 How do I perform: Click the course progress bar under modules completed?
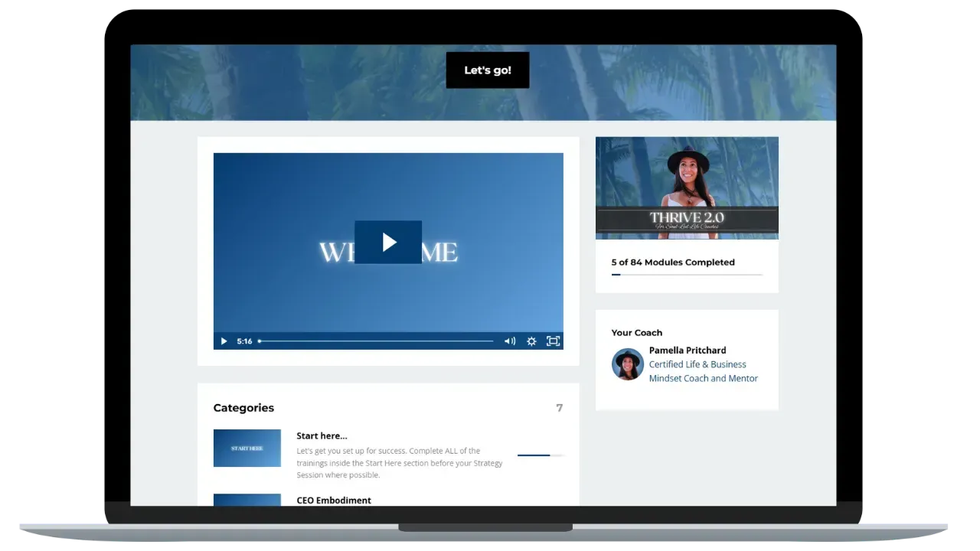pyautogui.click(x=687, y=275)
